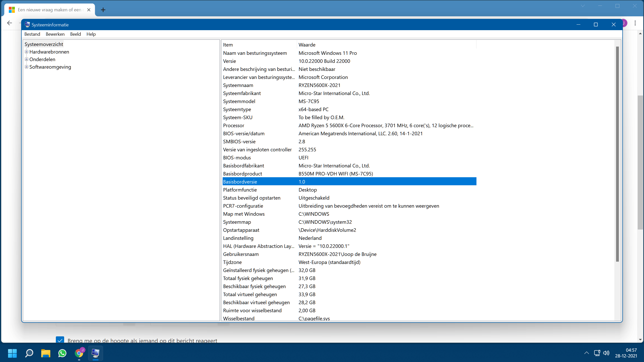
Task: Select the 'Systeemnaam' row
Action: pos(349,85)
